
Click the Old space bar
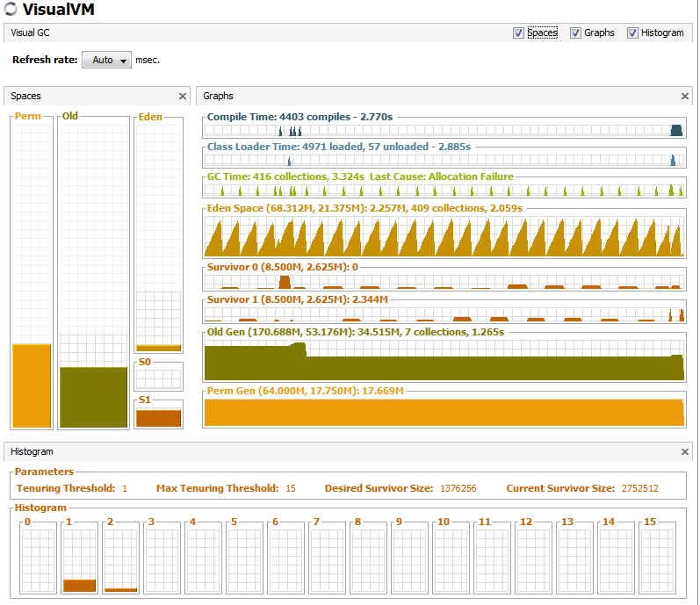pos(94,397)
